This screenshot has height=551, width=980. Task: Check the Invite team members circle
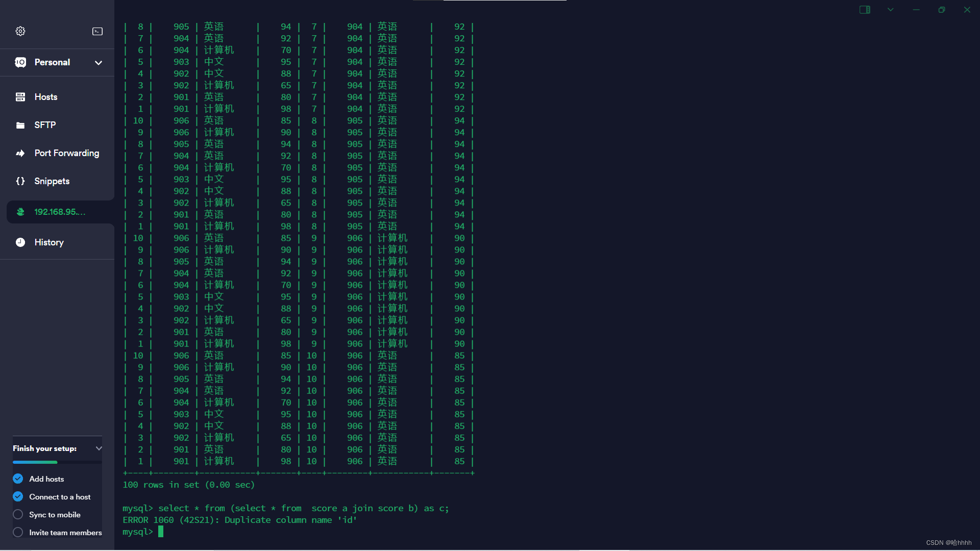coord(18,532)
